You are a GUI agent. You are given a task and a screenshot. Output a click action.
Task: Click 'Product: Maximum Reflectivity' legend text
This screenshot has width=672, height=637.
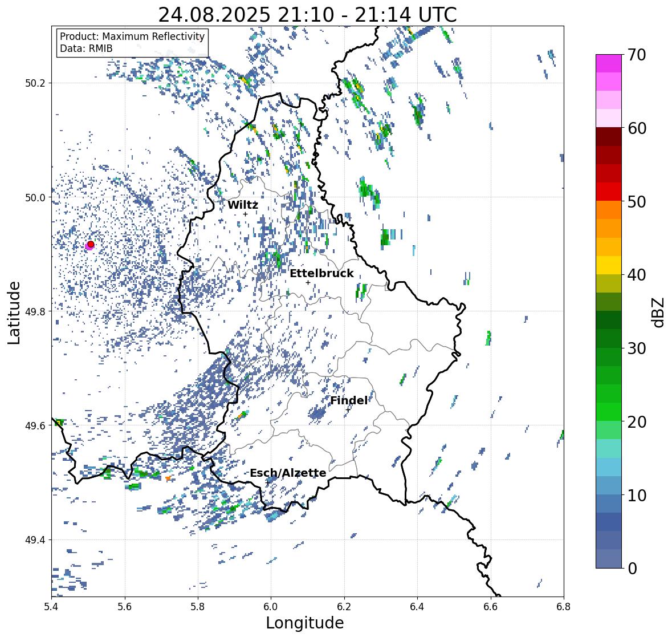132,36
